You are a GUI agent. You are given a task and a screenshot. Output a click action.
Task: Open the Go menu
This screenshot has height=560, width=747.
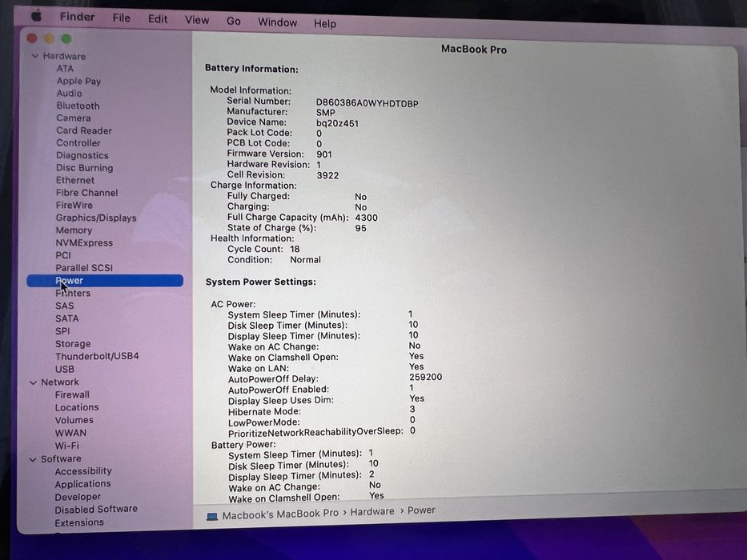(234, 21)
